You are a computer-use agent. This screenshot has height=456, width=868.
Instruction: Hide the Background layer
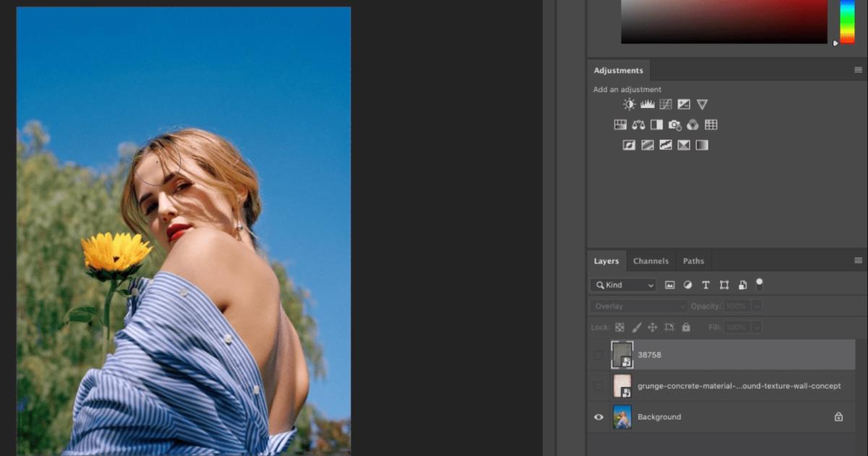coord(598,417)
